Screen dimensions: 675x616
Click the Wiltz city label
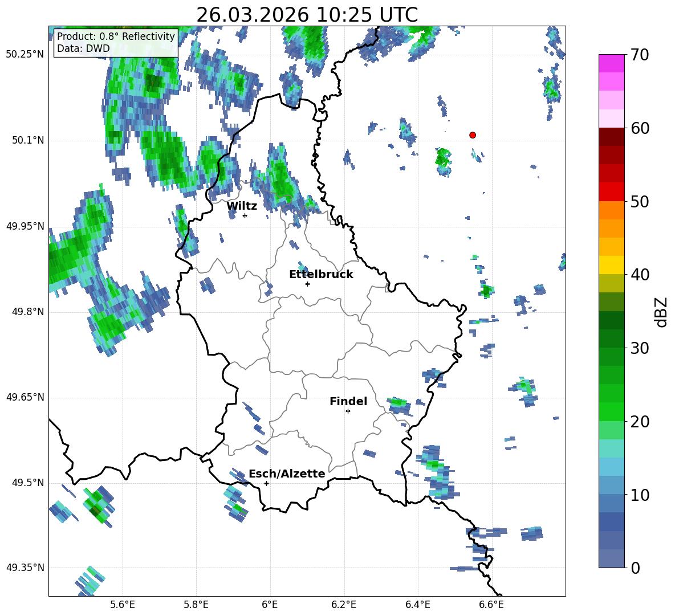(x=242, y=206)
